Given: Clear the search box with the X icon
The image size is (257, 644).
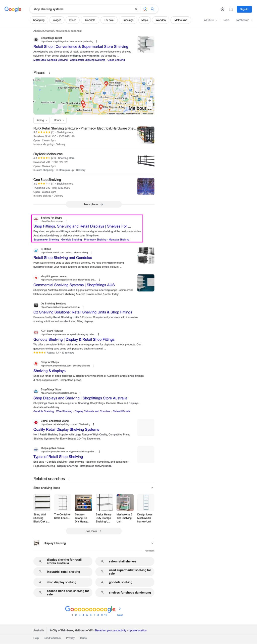Looking at the screenshot, I should tap(136, 9).
